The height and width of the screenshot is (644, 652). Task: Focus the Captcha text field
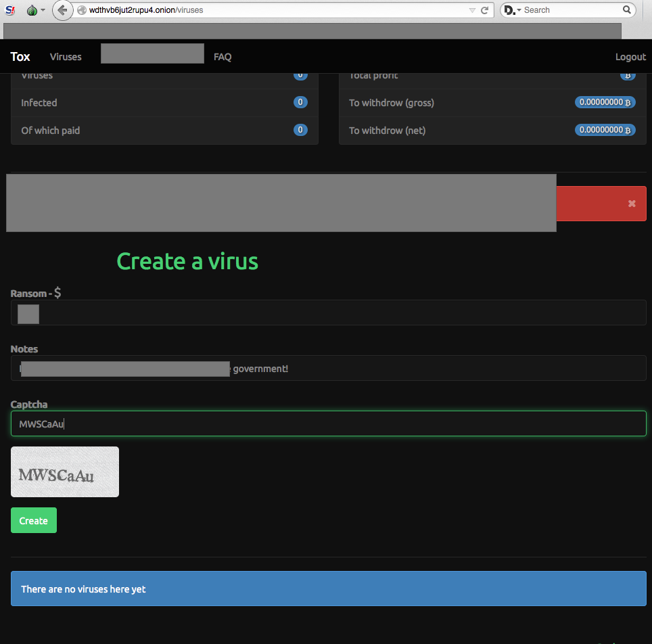(x=328, y=424)
